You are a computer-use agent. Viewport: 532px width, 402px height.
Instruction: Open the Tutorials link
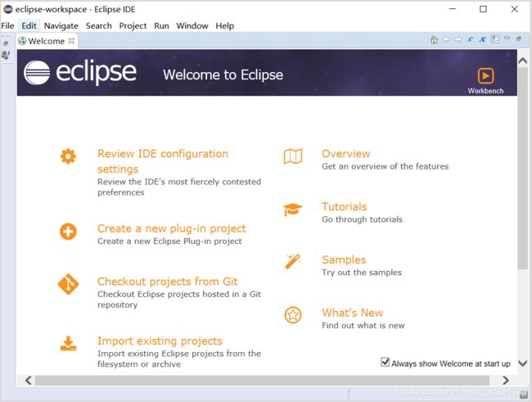pos(345,206)
